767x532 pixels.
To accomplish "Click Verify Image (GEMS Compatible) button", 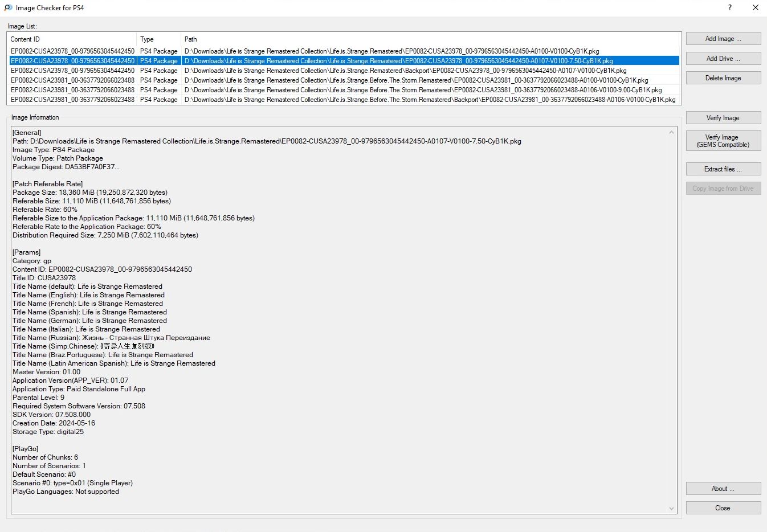I will 723,141.
